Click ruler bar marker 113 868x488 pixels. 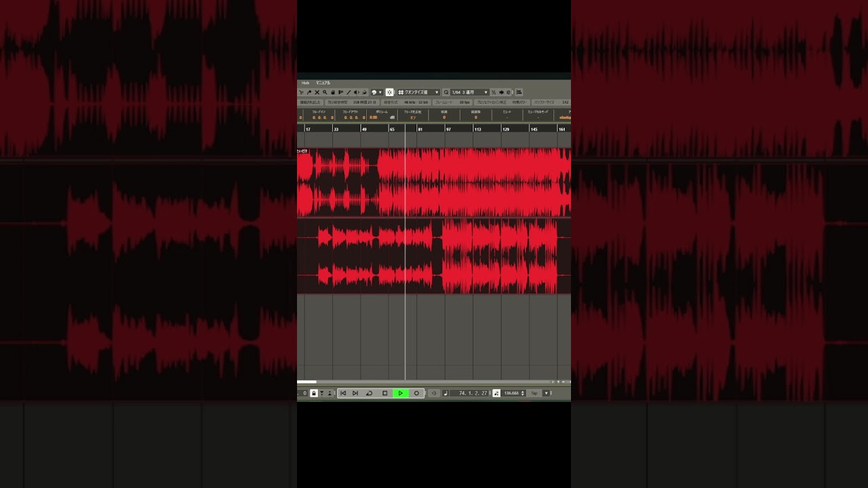[x=477, y=129]
